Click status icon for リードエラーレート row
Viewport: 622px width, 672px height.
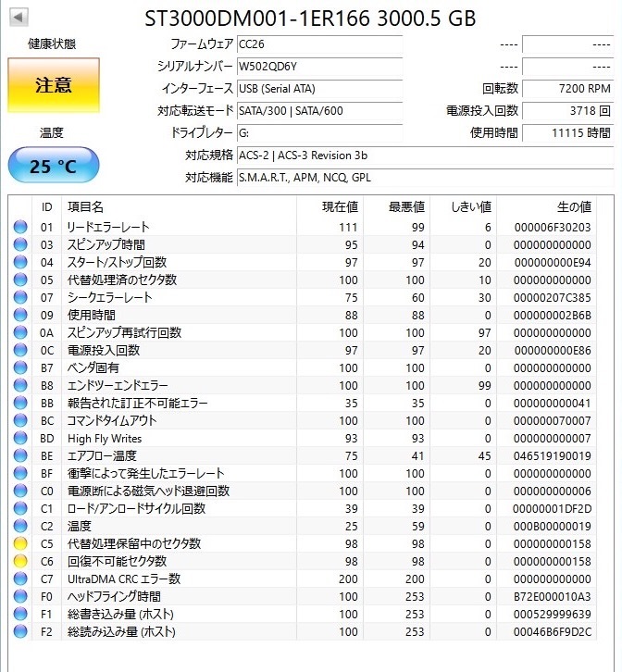point(20,227)
